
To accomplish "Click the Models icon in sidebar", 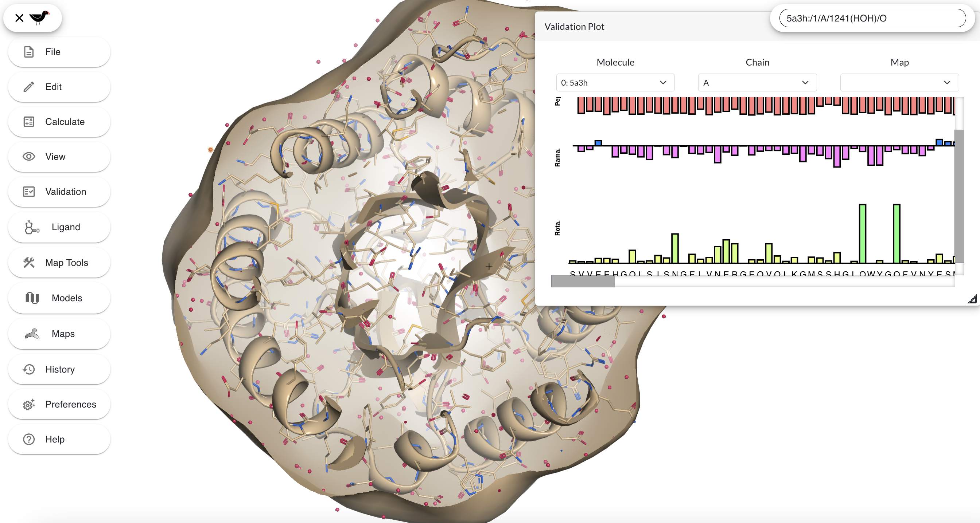I will click(32, 298).
